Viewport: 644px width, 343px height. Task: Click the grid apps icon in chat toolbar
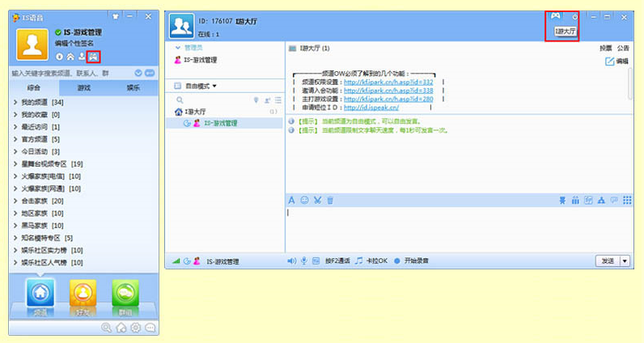coord(627,200)
